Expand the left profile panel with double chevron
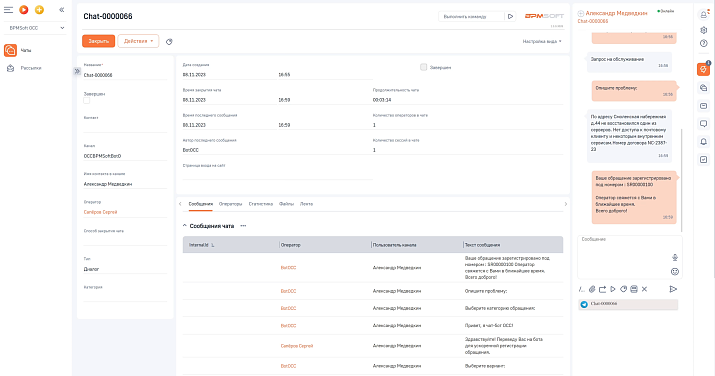Image resolution: width=715 pixels, height=376 pixels. [77, 71]
